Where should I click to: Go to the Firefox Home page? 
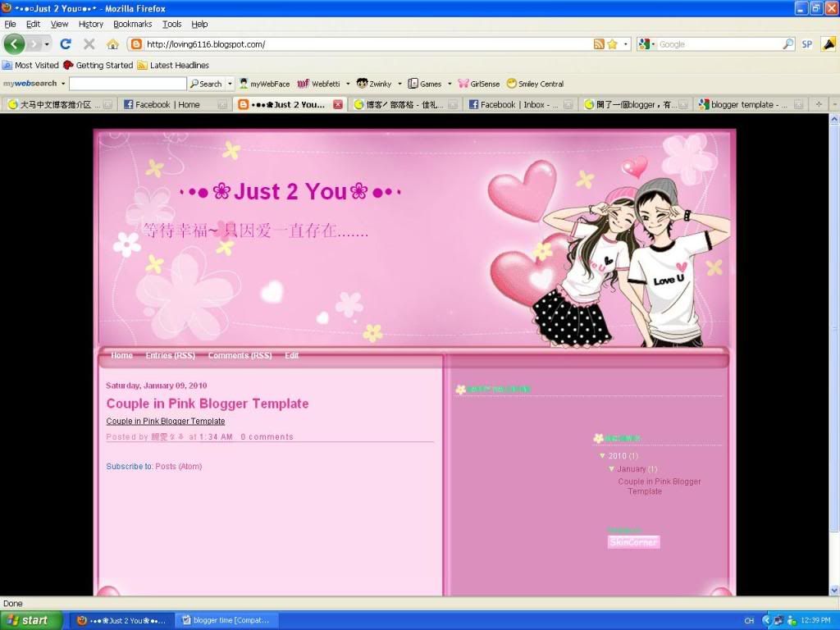pyautogui.click(x=112, y=44)
